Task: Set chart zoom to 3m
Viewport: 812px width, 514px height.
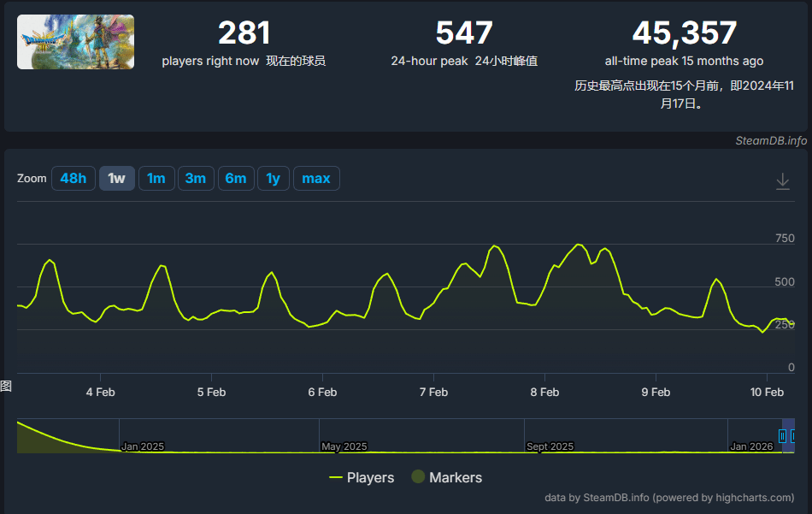Action: [x=196, y=178]
